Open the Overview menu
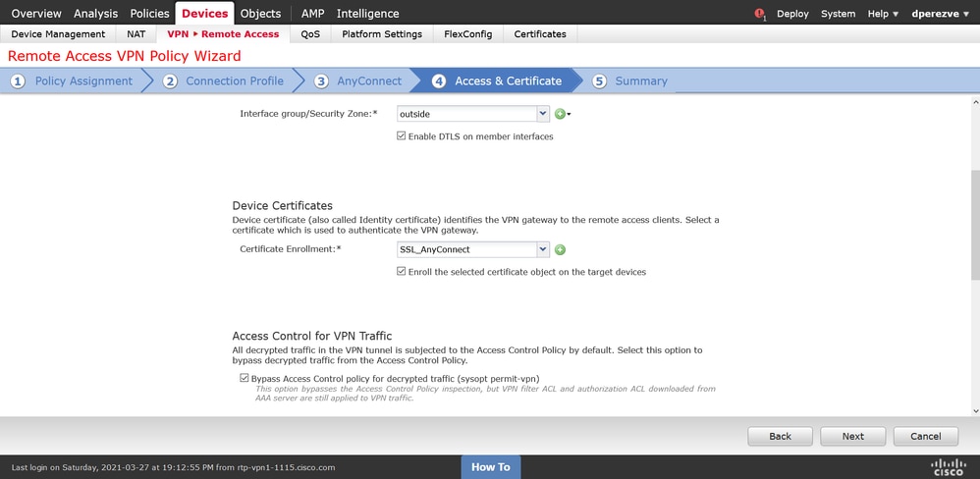 [36, 13]
